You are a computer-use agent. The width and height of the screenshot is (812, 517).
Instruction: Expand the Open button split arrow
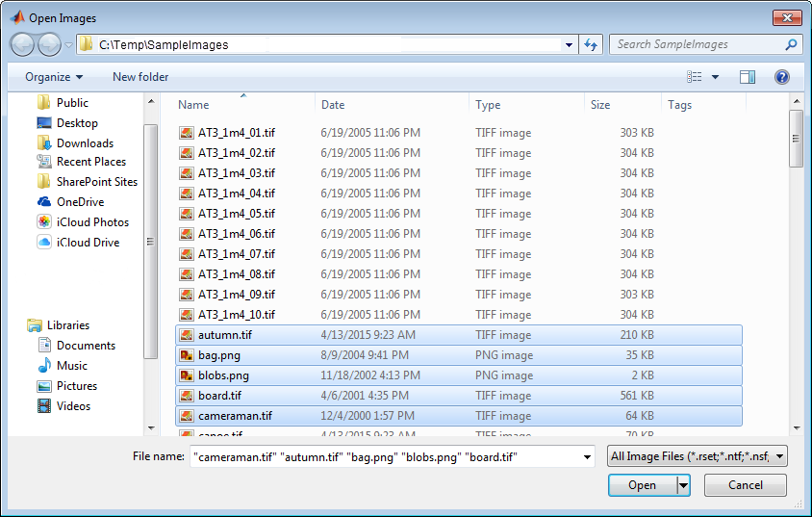[684, 485]
